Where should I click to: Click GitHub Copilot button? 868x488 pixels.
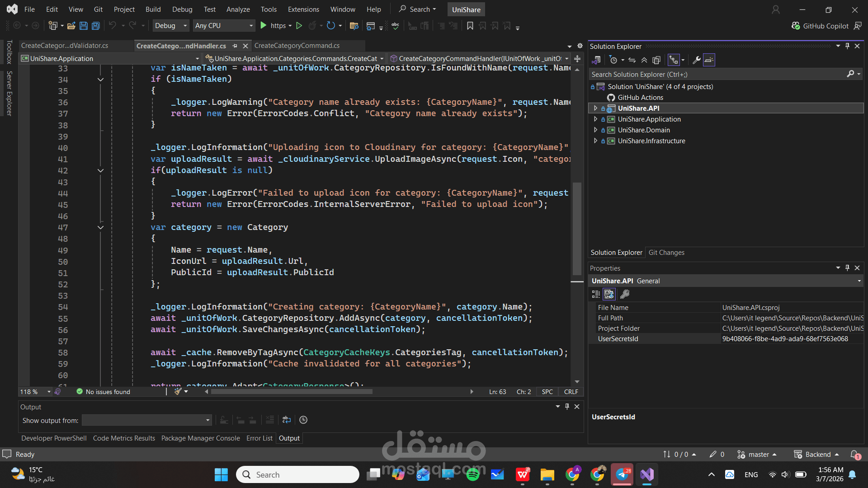(821, 26)
